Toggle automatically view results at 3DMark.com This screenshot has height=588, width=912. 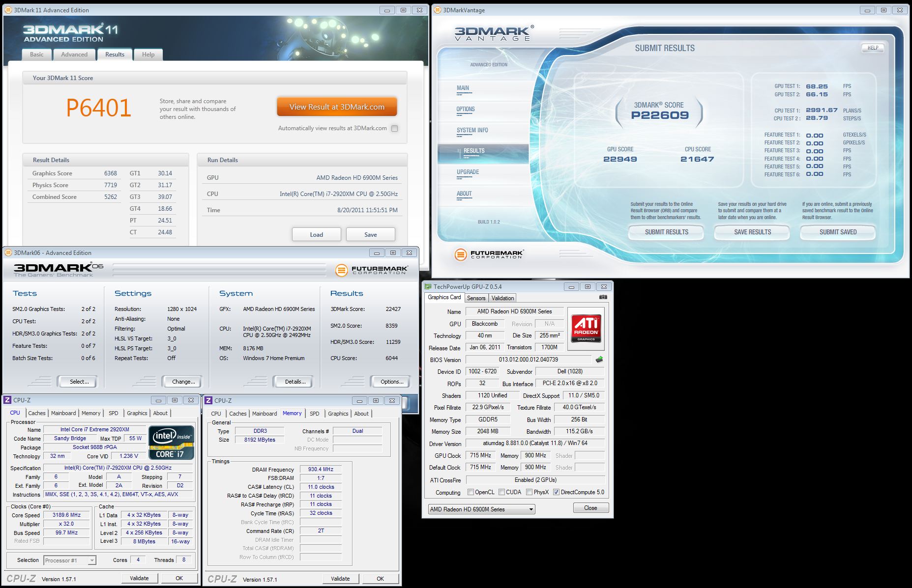[394, 129]
